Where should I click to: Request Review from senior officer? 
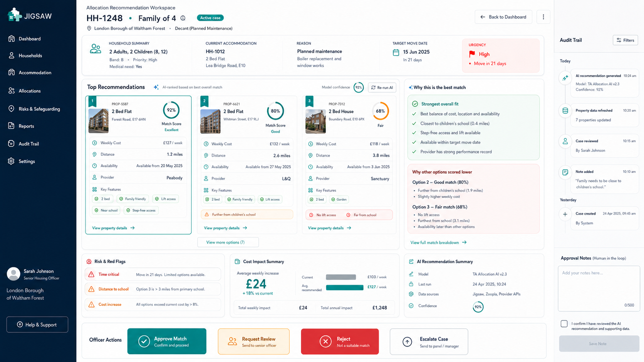253,341
